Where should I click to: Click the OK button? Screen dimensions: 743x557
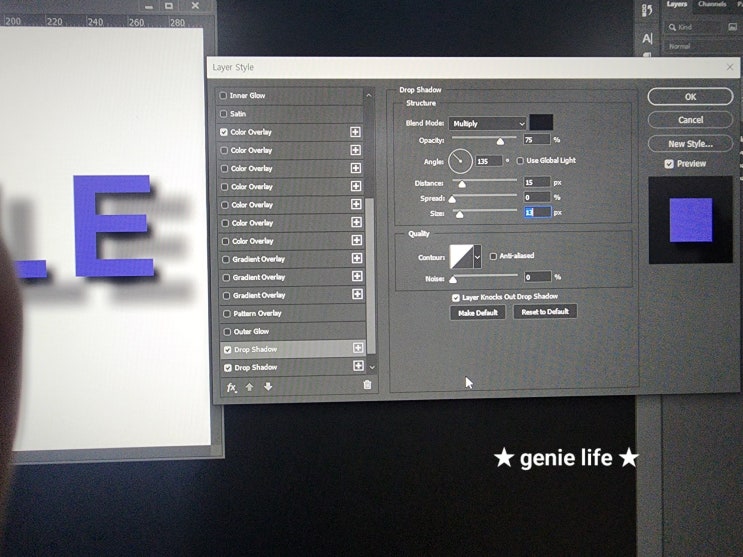690,97
